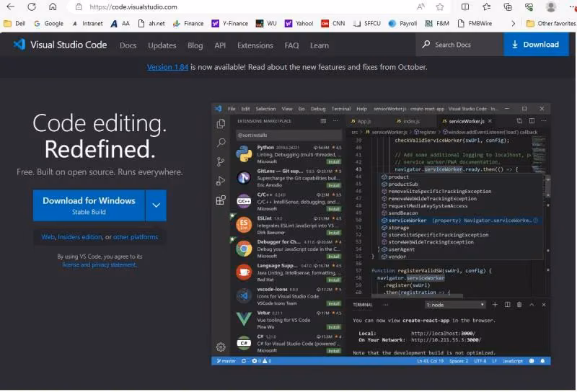Select App.js editor tab
This screenshot has width=577, height=392.
(361, 121)
